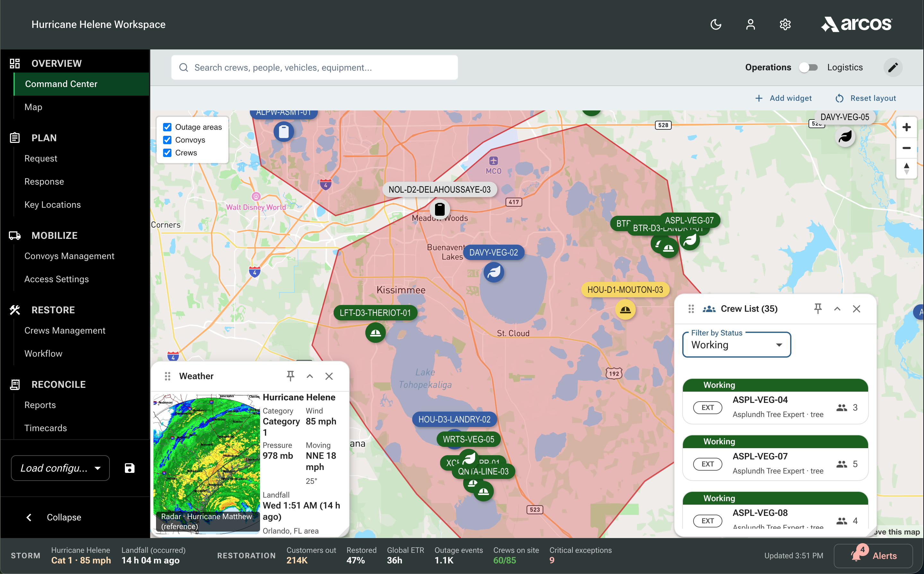924x574 pixels.
Task: Collapse the sidebar navigation
Action: point(53,517)
